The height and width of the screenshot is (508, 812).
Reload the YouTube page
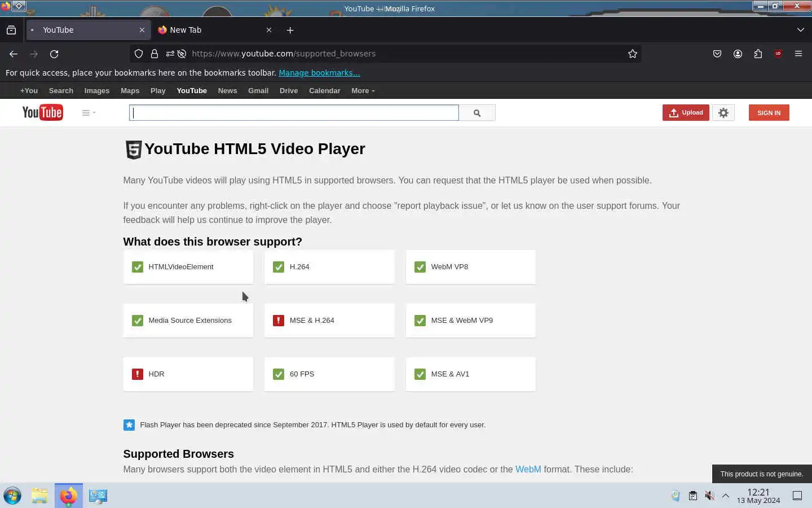pos(54,54)
